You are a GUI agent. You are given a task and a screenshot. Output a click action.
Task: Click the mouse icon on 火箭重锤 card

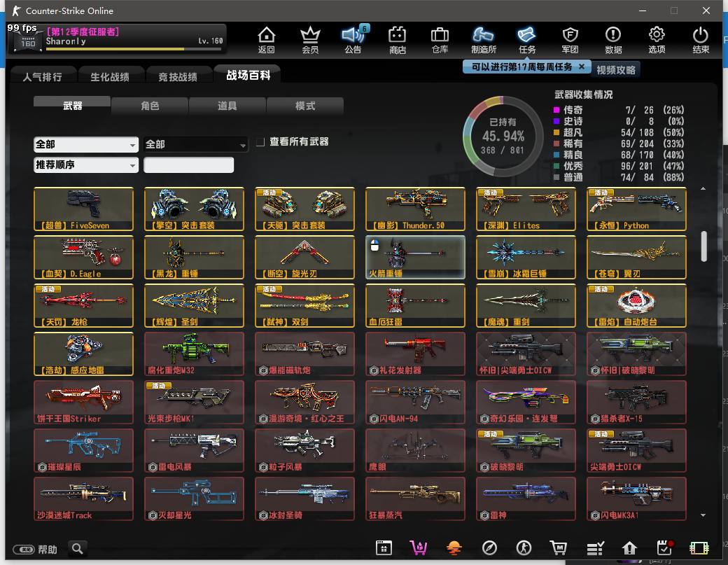[374, 245]
